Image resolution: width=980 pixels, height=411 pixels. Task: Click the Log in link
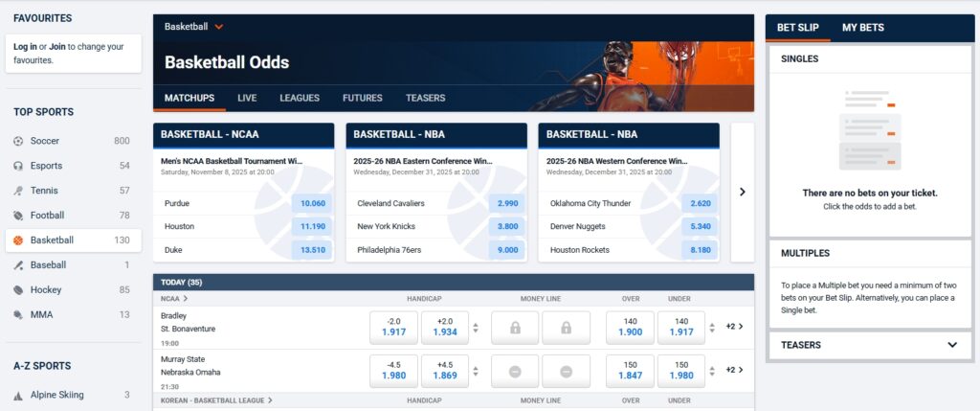pyautogui.click(x=25, y=47)
